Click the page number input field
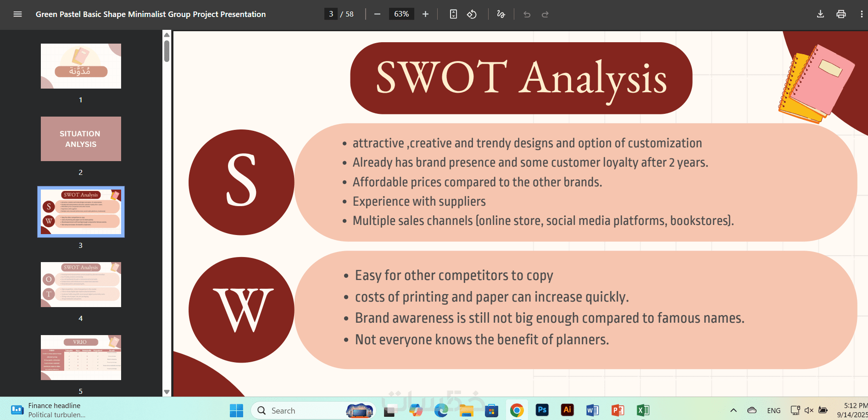868x420 pixels. point(331,14)
